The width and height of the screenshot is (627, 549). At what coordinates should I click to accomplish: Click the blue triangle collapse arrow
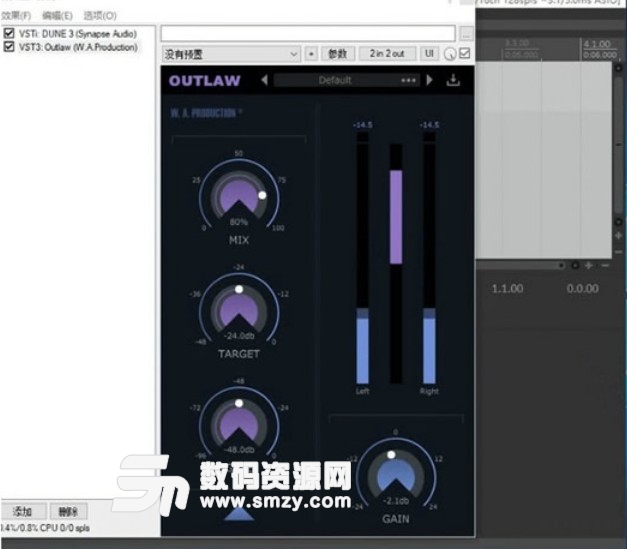tap(239, 514)
